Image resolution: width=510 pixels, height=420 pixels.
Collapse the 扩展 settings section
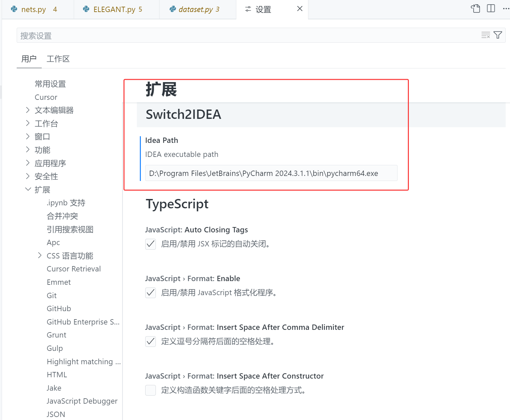(x=28, y=189)
